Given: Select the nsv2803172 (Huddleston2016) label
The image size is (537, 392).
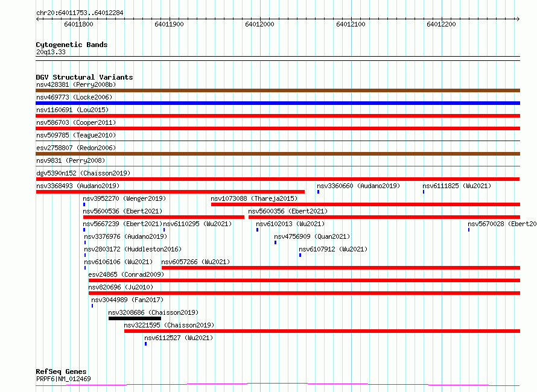Looking at the screenshot, I should click(133, 249).
